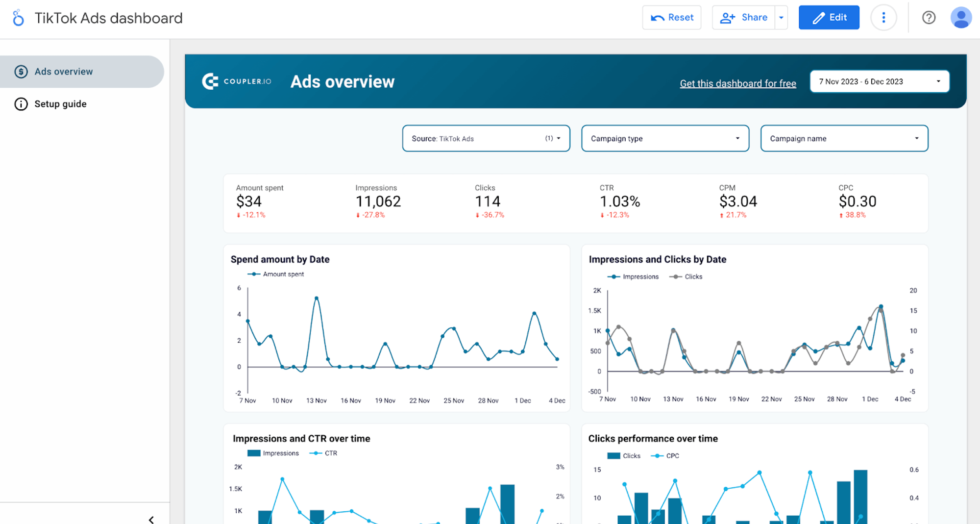Click the Looker Studio logo icon
This screenshot has height=524, width=980.
point(18,18)
